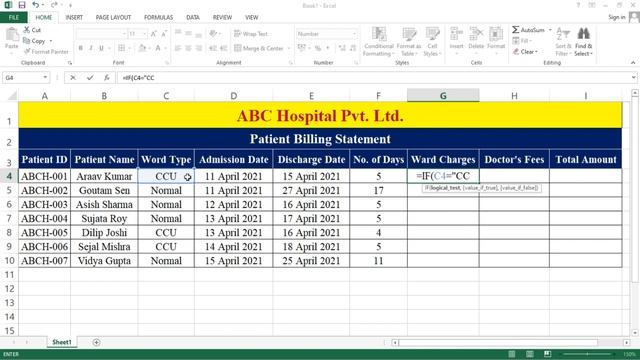This screenshot has height=360, width=640.
Task: Switch to the INSERT tab
Action: [74, 18]
